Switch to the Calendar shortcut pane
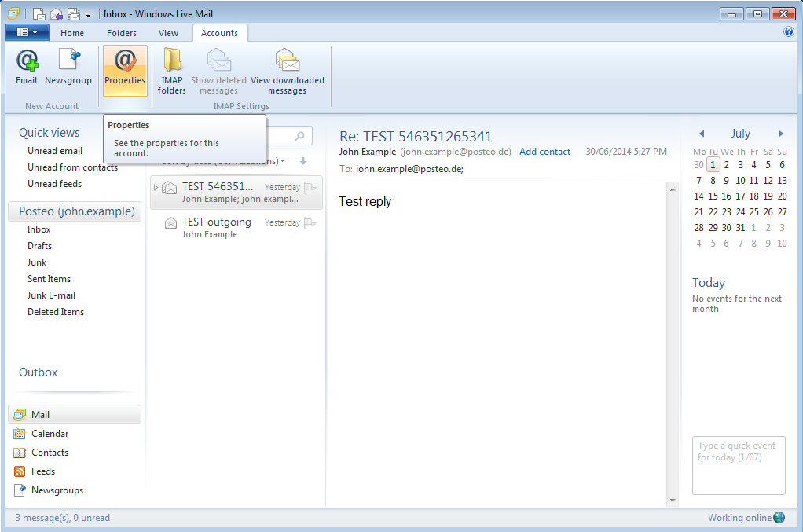803x532 pixels. tap(49, 433)
